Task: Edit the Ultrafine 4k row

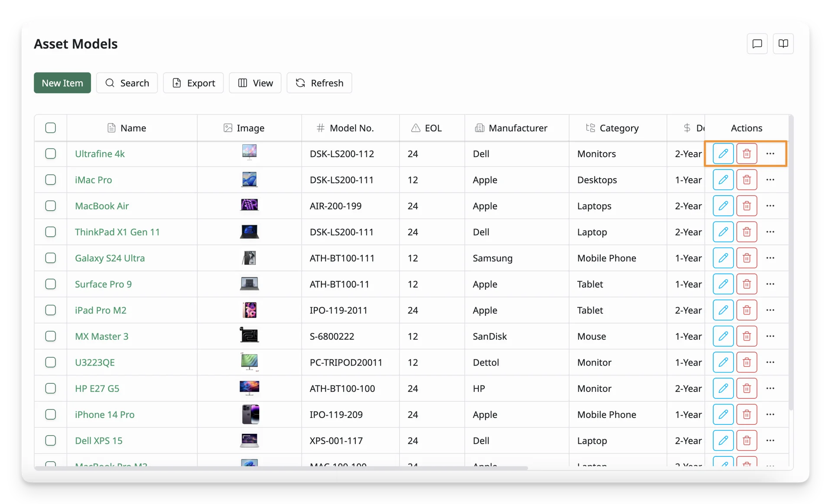Action: point(723,154)
